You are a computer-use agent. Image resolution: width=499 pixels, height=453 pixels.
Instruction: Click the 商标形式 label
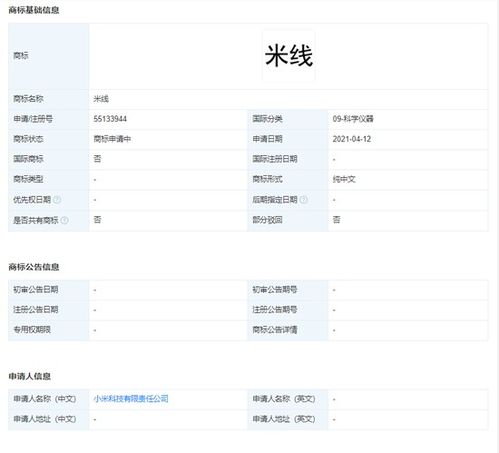pyautogui.click(x=267, y=179)
